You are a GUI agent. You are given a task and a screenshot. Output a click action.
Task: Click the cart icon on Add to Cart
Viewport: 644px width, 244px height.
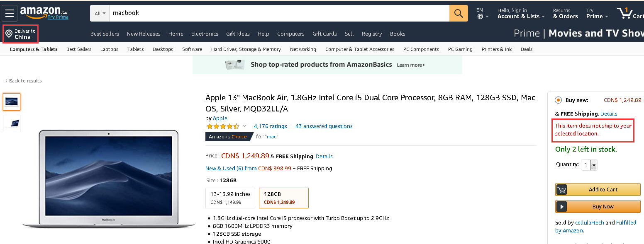click(x=562, y=190)
